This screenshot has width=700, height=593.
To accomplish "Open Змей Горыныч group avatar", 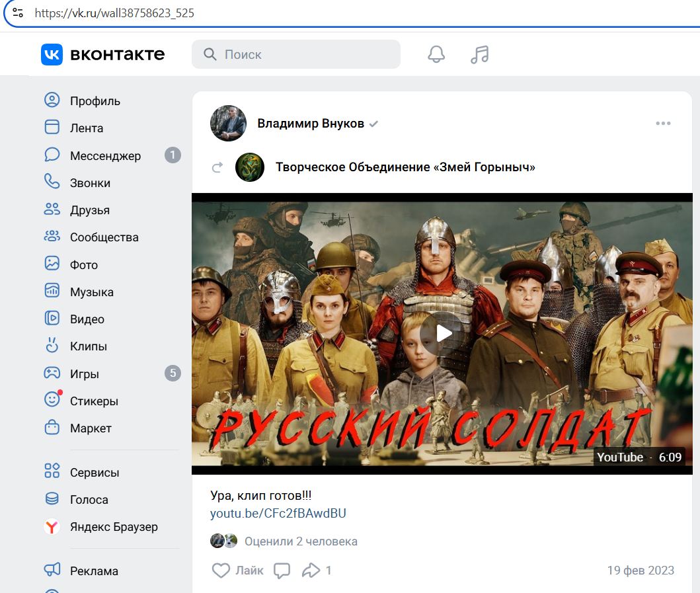I will (x=250, y=167).
